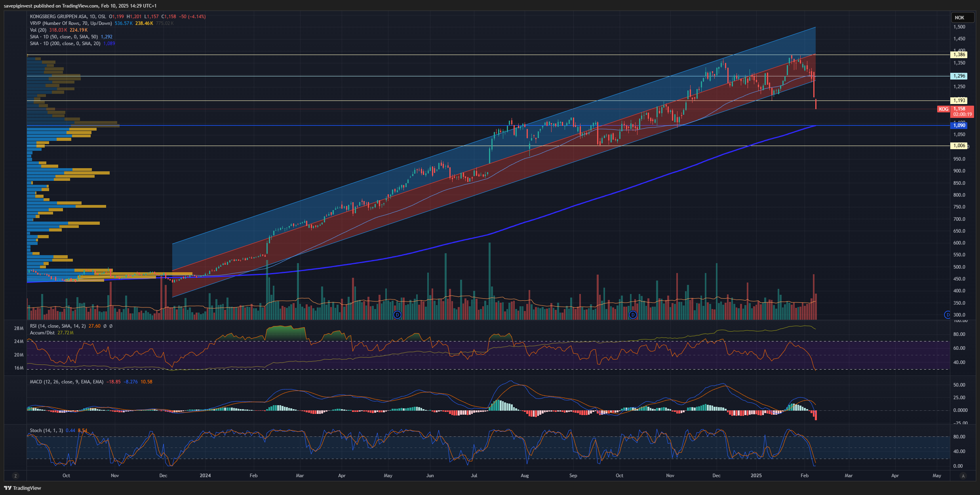The width and height of the screenshot is (980, 495).
Task: Click the SMA 50 value 1,292
Action: point(107,37)
